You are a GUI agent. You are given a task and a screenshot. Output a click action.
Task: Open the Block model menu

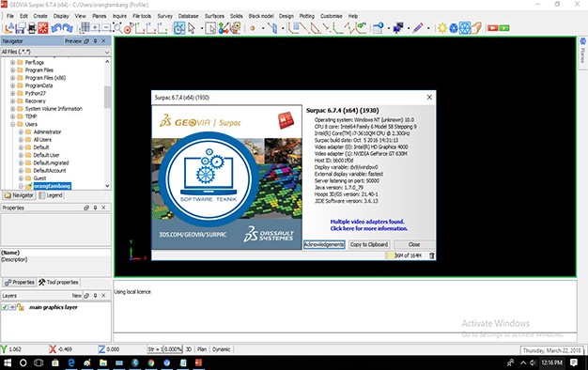(261, 16)
